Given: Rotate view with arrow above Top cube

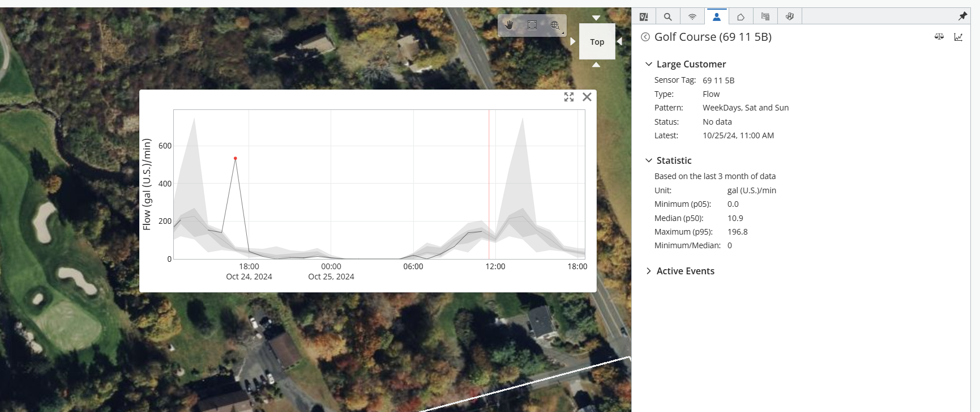Looking at the screenshot, I should pyautogui.click(x=596, y=18).
